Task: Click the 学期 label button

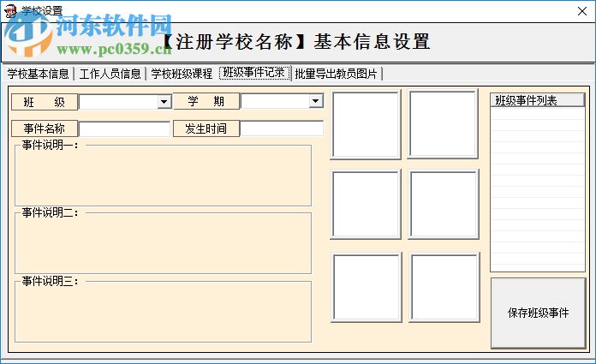Action: point(206,101)
